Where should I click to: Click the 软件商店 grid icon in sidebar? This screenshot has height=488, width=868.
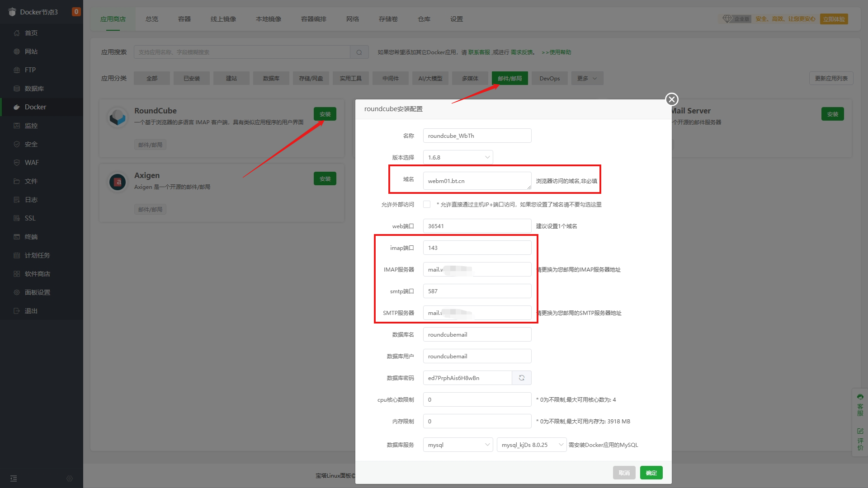[x=17, y=274]
